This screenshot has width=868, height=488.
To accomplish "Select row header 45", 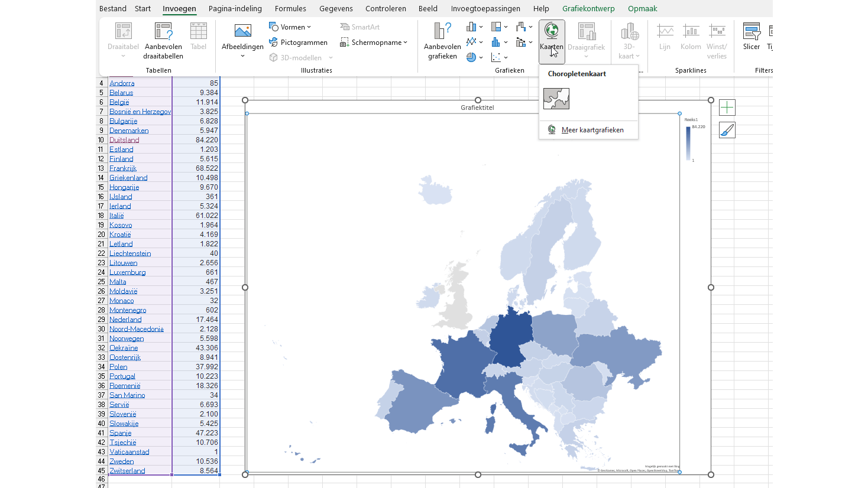I will tap(102, 471).
